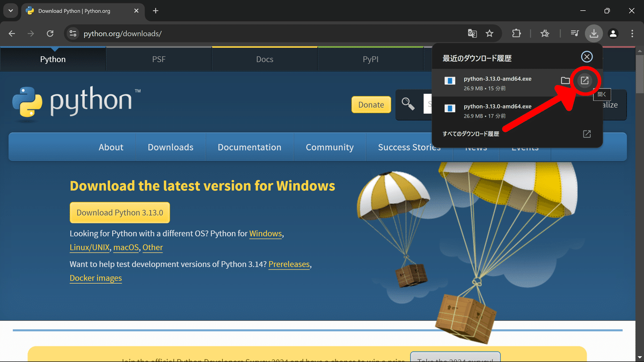Screen dimensions: 644x362
Task: Switch to the Docs top tab
Action: pyautogui.click(x=265, y=59)
